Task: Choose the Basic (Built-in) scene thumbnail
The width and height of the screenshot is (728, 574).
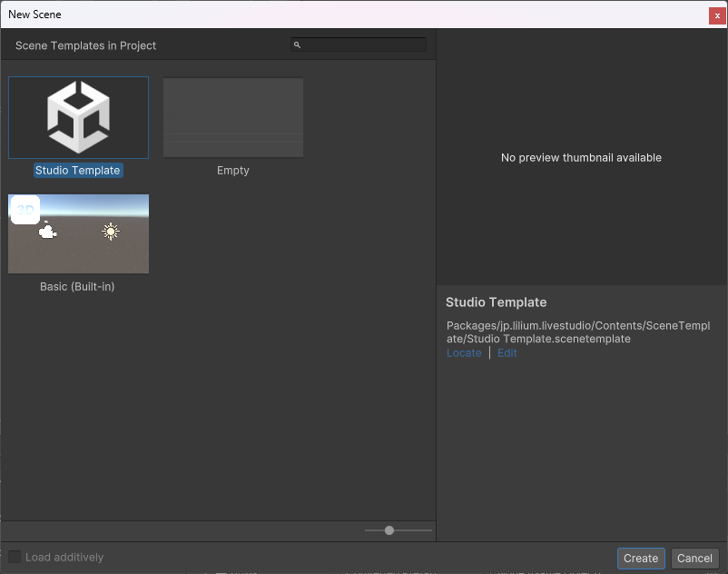Action: pyautogui.click(x=78, y=233)
